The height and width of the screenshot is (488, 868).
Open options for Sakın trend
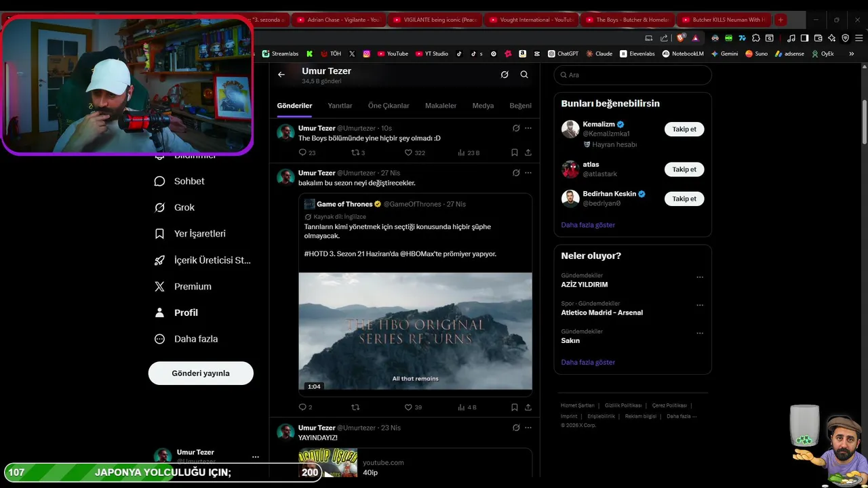[x=700, y=333]
